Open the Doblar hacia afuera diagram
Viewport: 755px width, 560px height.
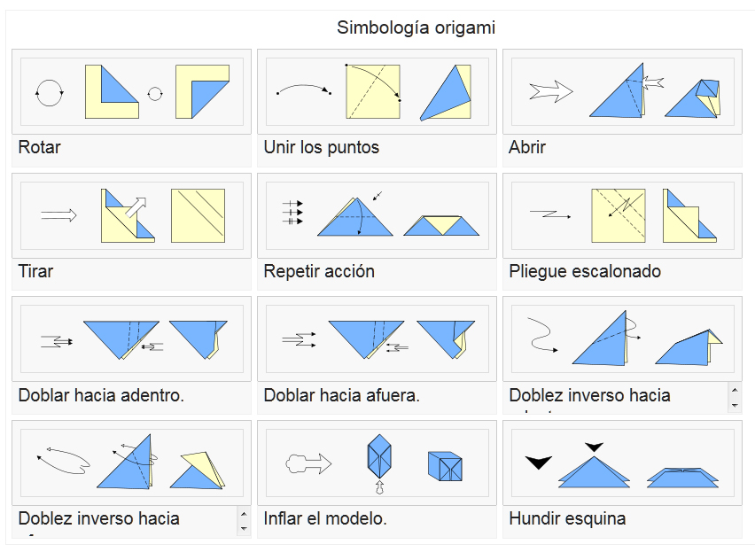point(377,339)
